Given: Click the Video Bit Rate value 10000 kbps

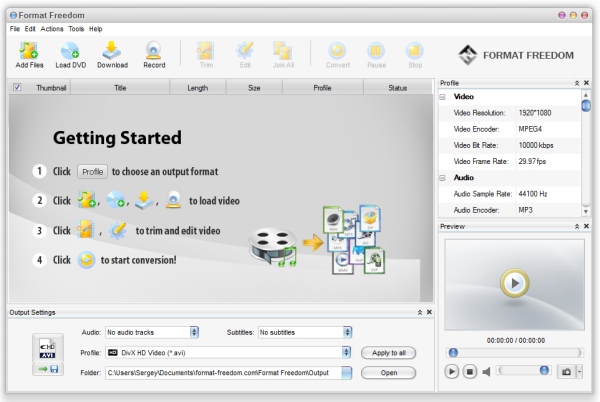Looking at the screenshot, I should (536, 145).
